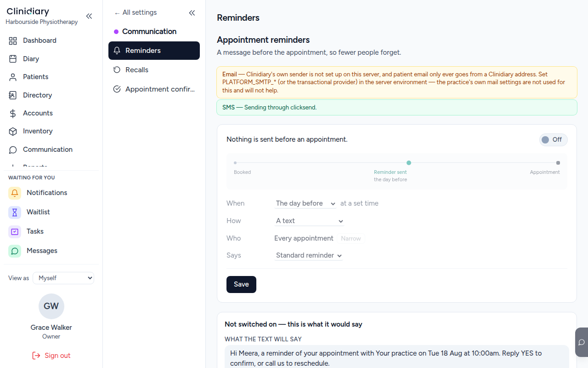Click the green Messages chat icon

click(x=15, y=251)
